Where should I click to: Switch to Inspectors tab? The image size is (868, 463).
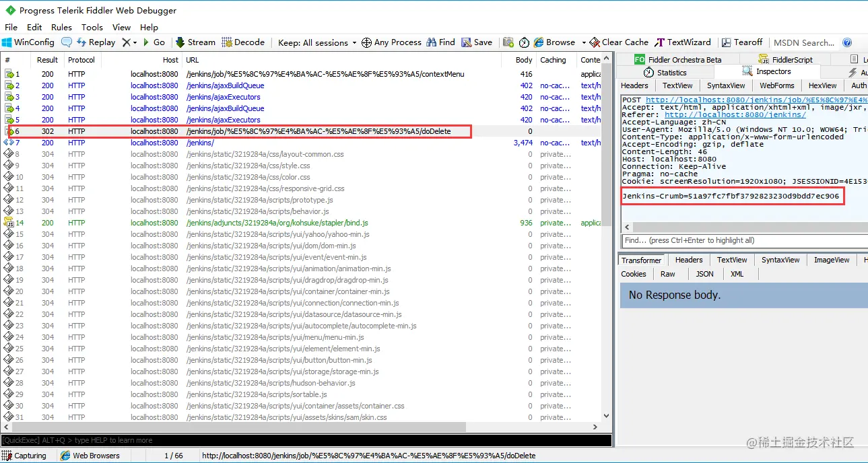coord(766,71)
